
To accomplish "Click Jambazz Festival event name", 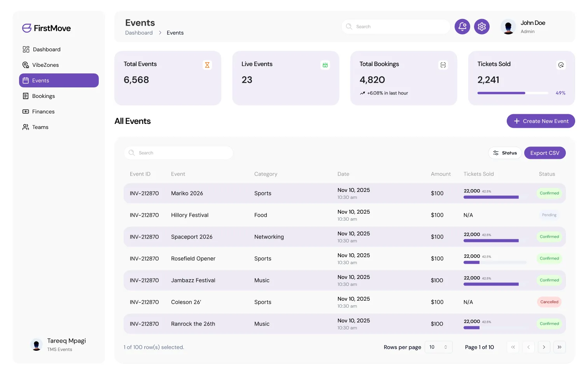I will point(193,280).
